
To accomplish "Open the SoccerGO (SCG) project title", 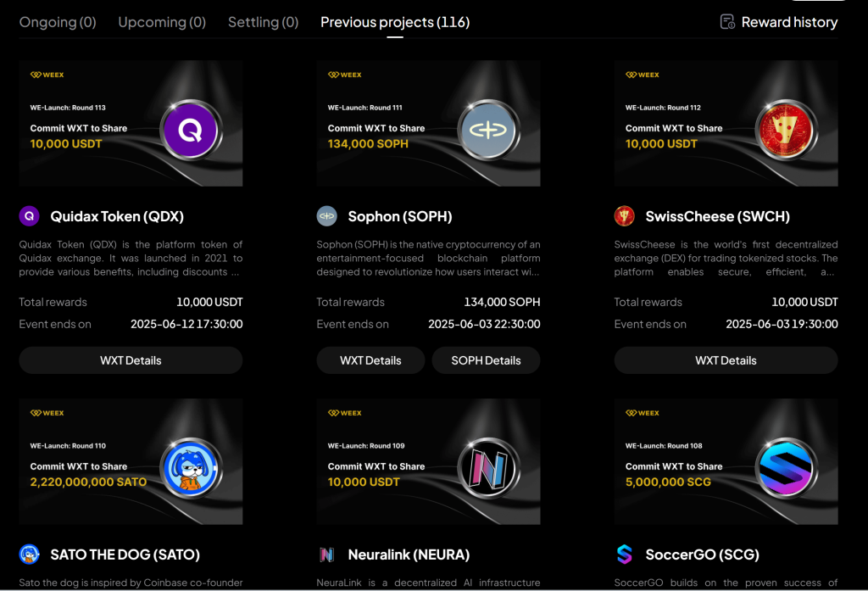I will coord(703,555).
